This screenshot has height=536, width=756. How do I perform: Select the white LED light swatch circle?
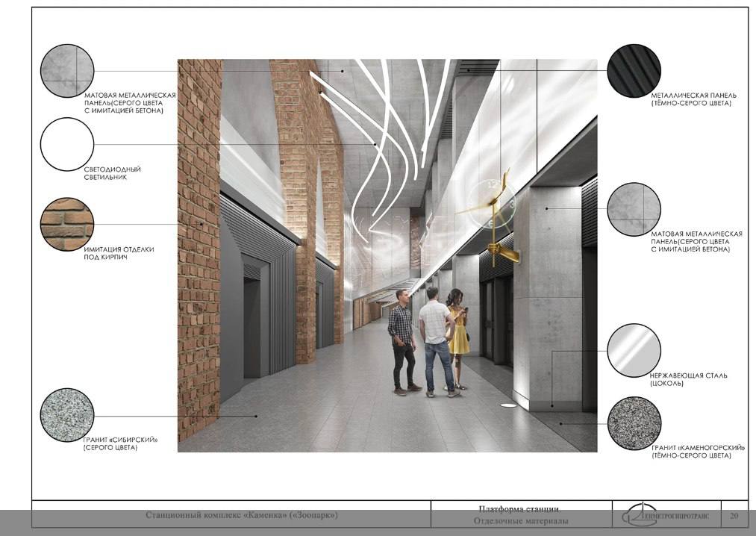pyautogui.click(x=67, y=145)
